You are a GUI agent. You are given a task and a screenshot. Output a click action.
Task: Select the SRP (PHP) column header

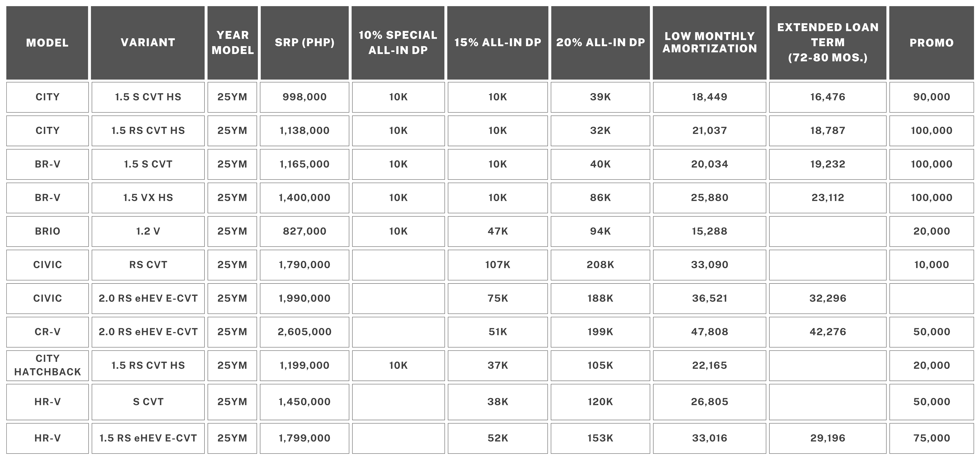click(x=304, y=43)
